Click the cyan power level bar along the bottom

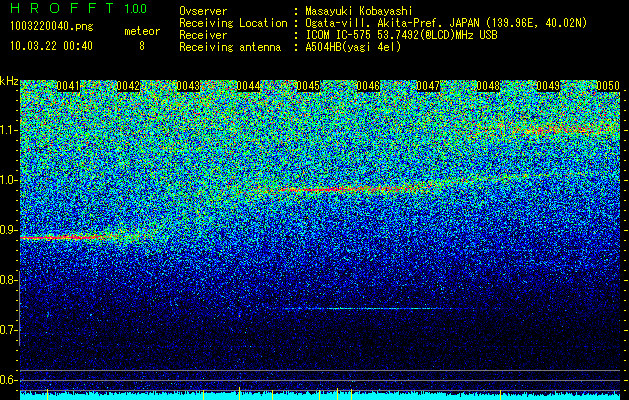click(x=320, y=396)
